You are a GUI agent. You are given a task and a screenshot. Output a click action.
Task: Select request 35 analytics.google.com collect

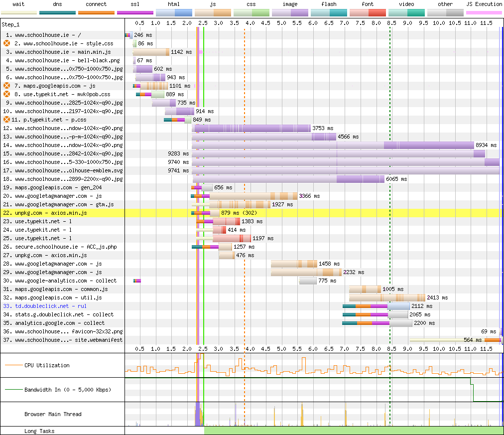(54, 323)
